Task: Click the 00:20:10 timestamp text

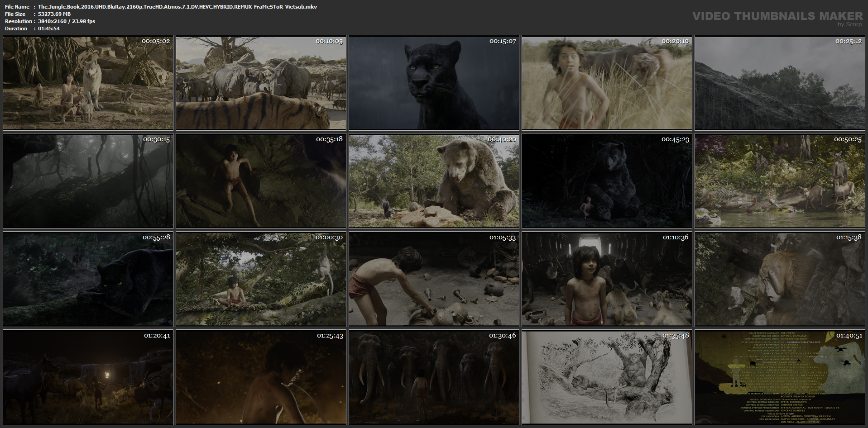Action: click(x=675, y=41)
